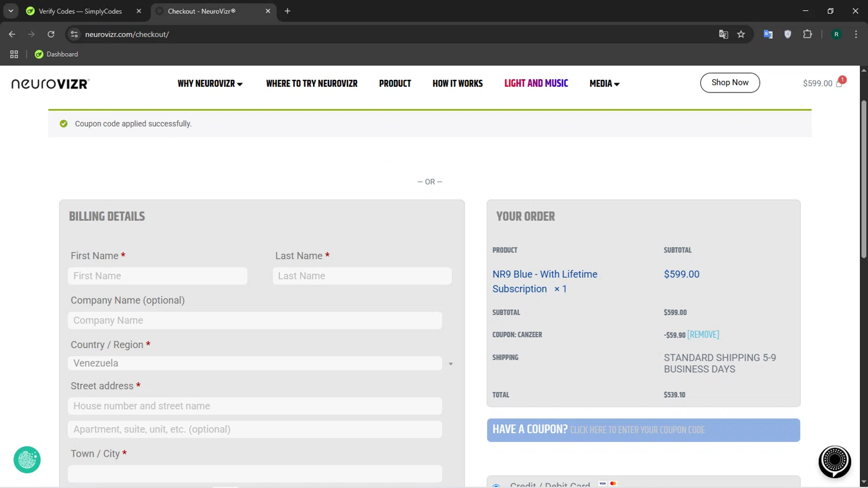Open the apps grid in bookmarks bar

[14, 54]
